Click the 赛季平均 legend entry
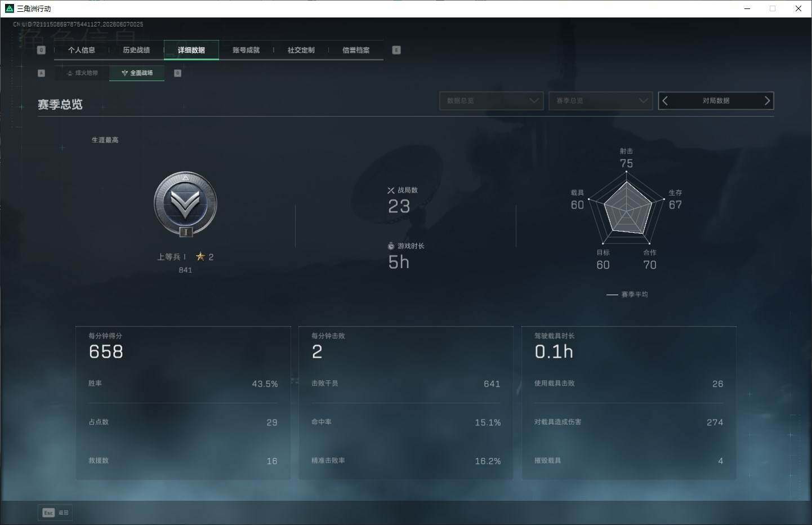812x525 pixels. (x=627, y=295)
